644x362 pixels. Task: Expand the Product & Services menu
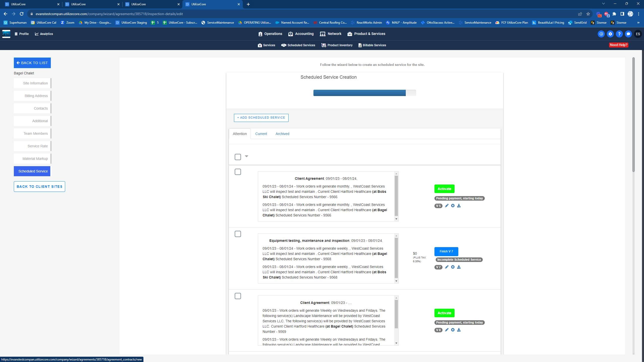tap(366, 34)
